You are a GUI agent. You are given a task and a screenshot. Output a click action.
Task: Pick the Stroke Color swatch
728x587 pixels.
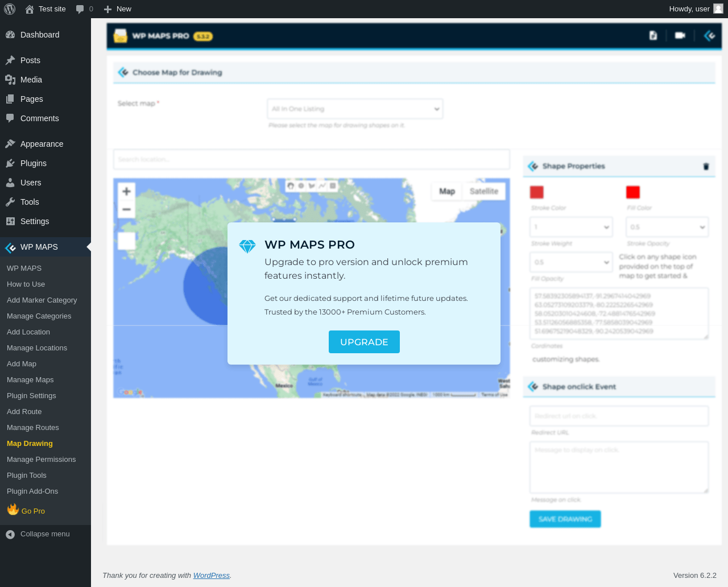click(536, 192)
